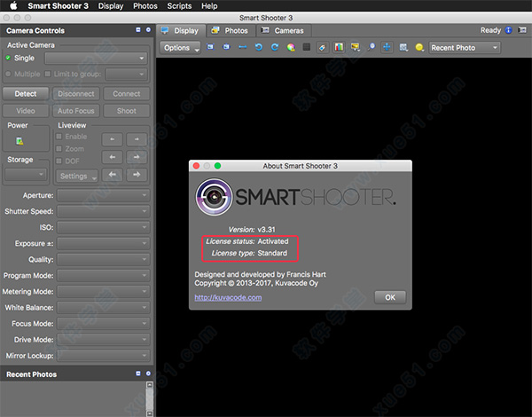The width and height of the screenshot is (532, 417).
Task: Select the blue pan move tool
Action: (x=387, y=47)
